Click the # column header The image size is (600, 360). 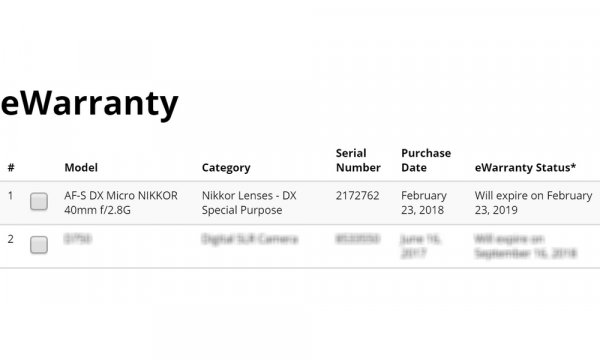[x=11, y=168]
